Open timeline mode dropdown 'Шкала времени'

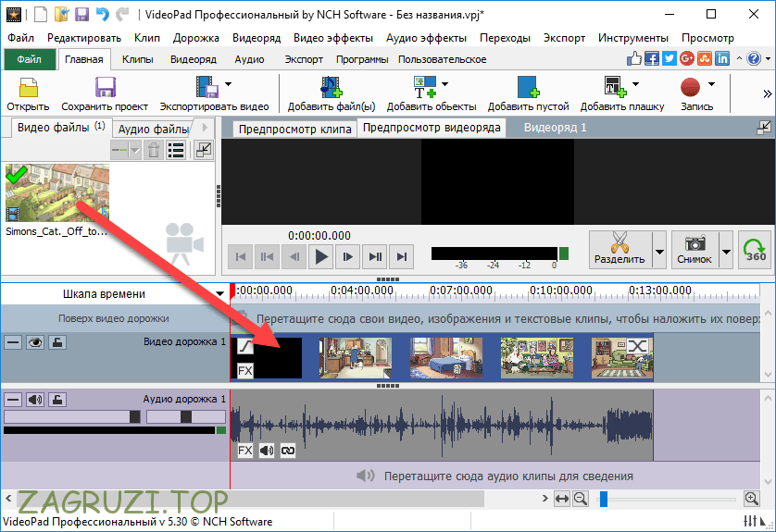tap(219, 294)
